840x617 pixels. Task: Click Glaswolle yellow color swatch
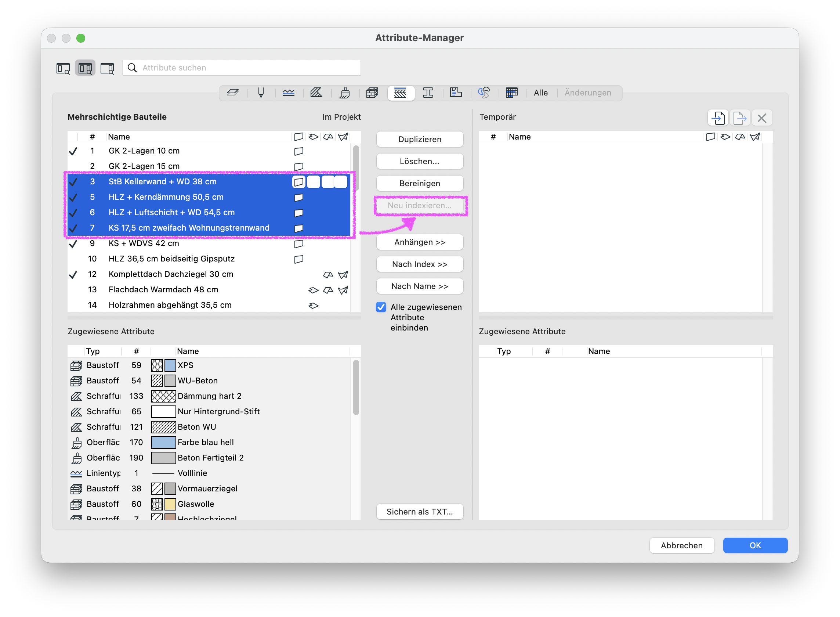tap(170, 504)
